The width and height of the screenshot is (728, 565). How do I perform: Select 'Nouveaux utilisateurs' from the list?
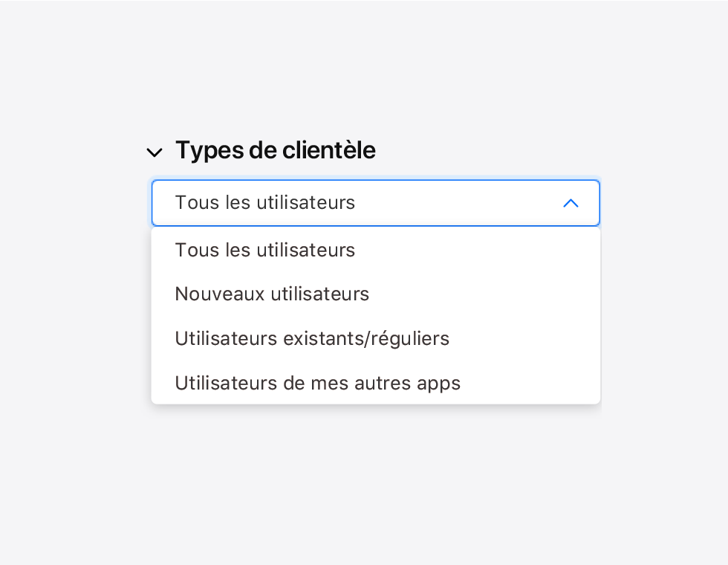[x=272, y=294]
